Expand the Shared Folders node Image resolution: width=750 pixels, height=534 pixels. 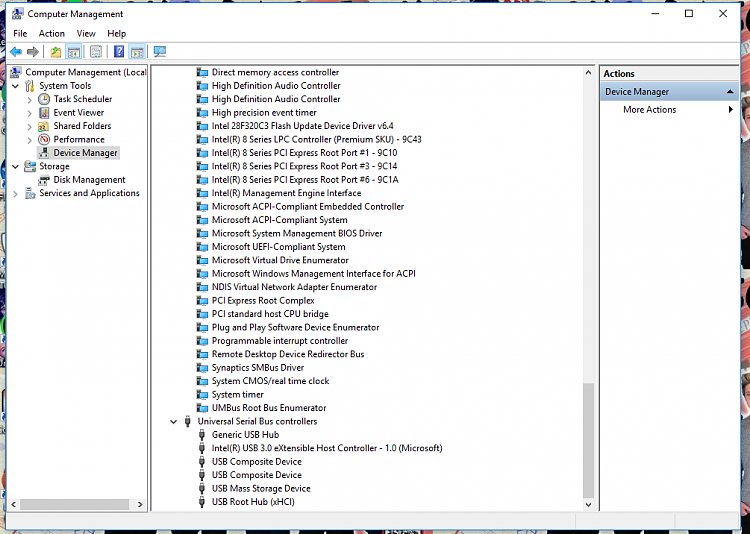(x=30, y=126)
